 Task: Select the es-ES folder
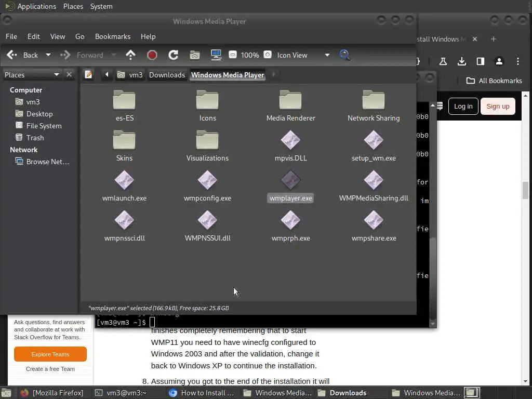(x=125, y=106)
